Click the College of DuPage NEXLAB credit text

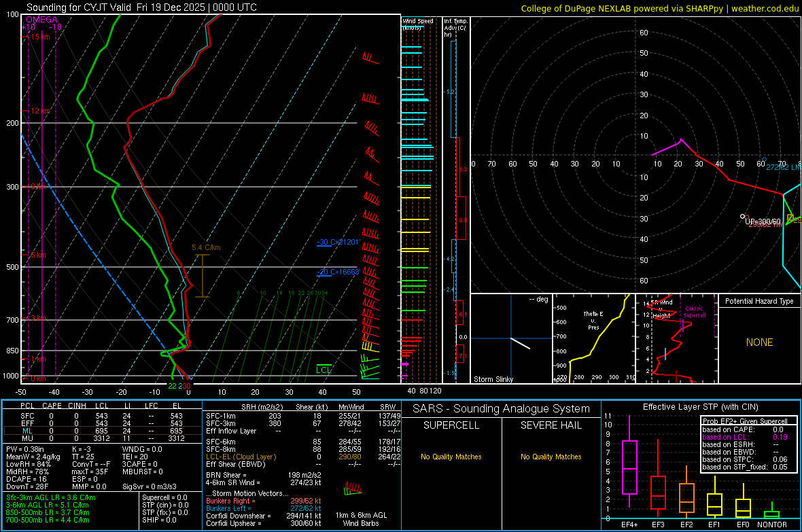660,8
